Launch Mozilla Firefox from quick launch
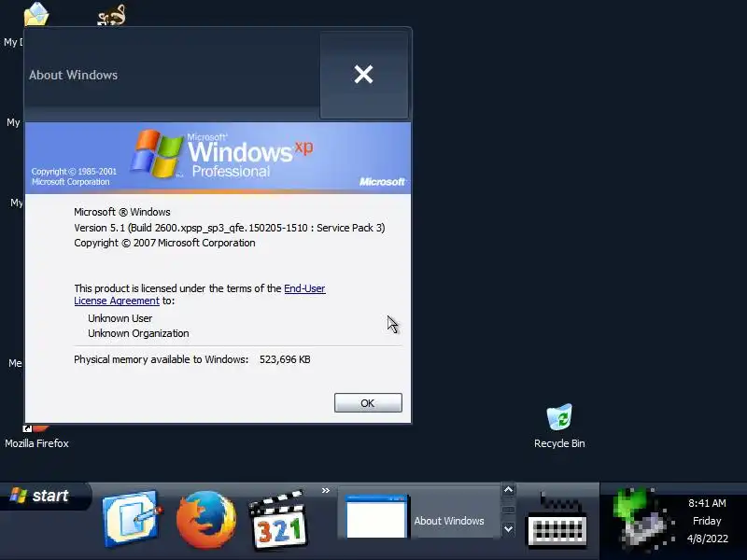The height and width of the screenshot is (560, 747). tap(205, 520)
